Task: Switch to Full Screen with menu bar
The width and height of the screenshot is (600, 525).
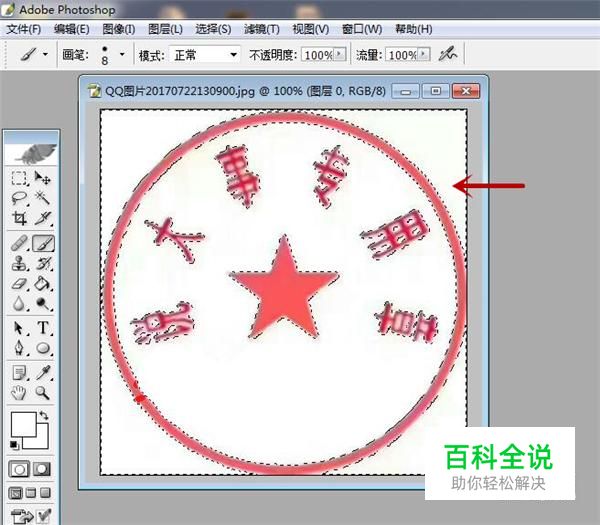Action: [31, 493]
